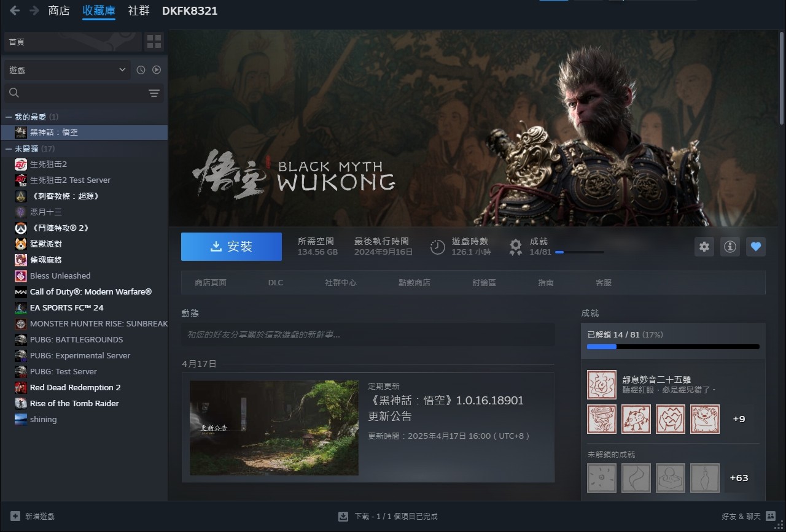The width and height of the screenshot is (786, 532).
Task: Open friends and chat icon
Action: click(x=771, y=517)
